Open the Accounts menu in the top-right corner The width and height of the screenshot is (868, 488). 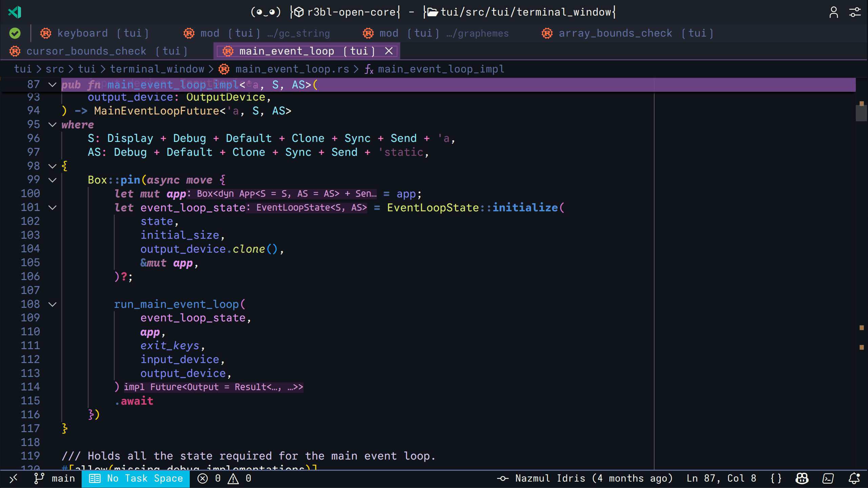pos(834,12)
